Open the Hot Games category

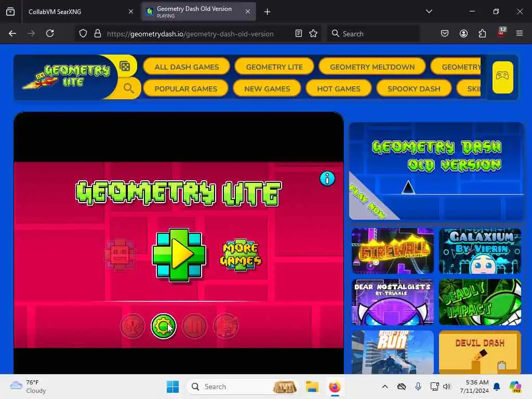click(339, 88)
